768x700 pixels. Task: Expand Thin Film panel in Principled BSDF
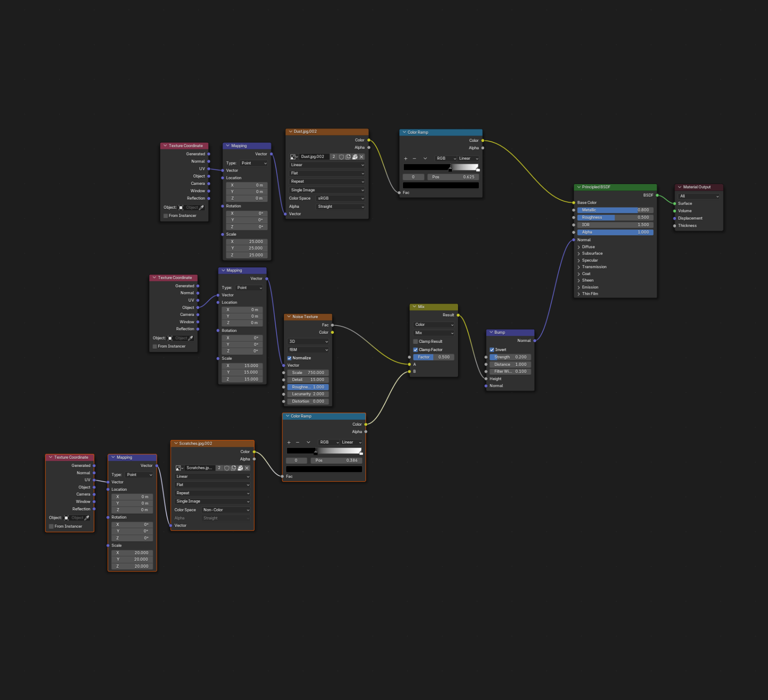(x=579, y=294)
